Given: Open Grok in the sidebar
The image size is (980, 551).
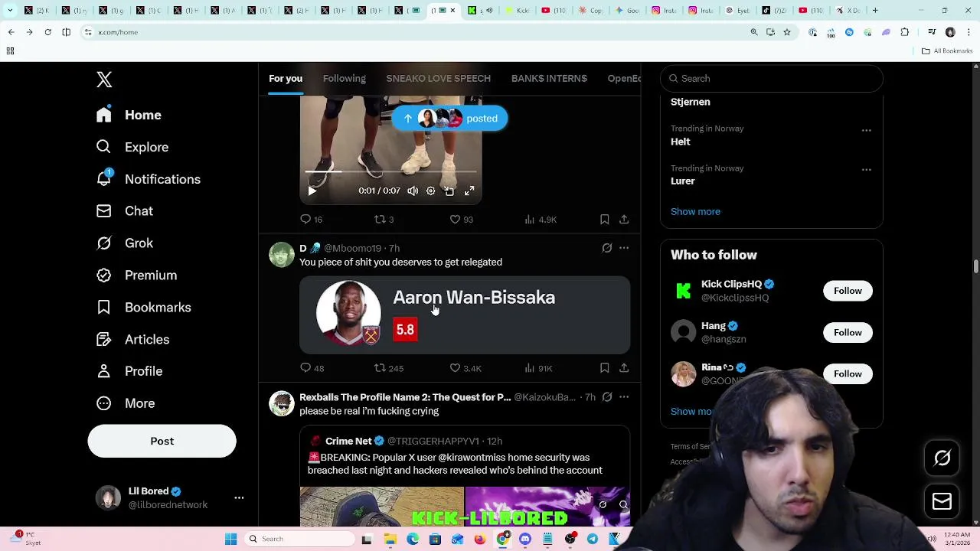Looking at the screenshot, I should coord(124,243).
